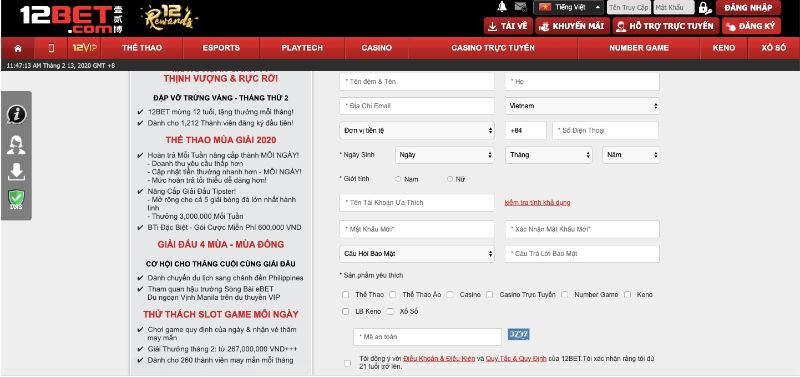Open the Đơn vị tiền tệ dropdown
800x377 pixels.
tap(417, 131)
